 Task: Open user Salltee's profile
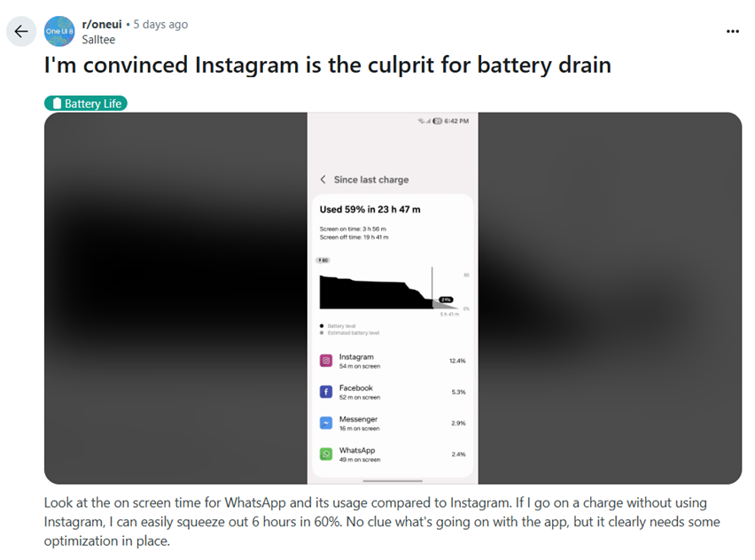point(98,40)
